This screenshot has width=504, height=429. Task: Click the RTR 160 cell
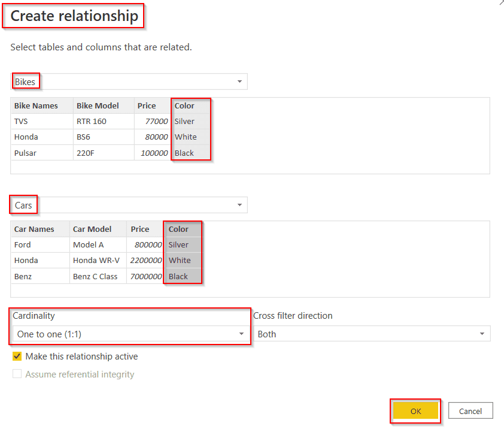tap(104, 121)
